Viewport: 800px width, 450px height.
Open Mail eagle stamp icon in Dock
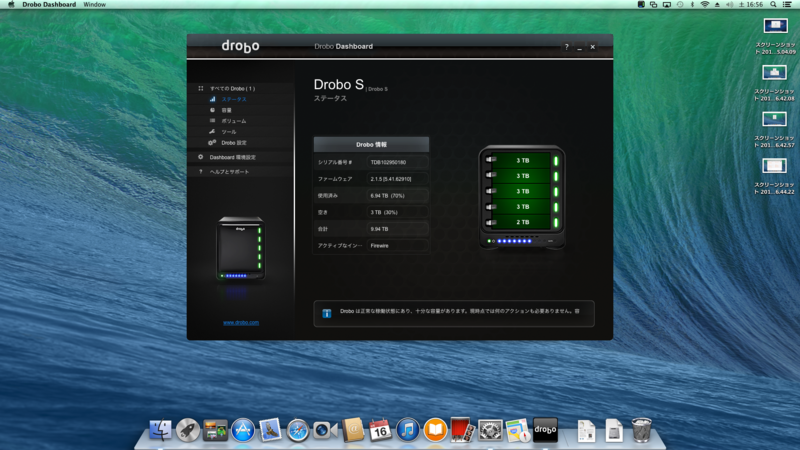270,430
